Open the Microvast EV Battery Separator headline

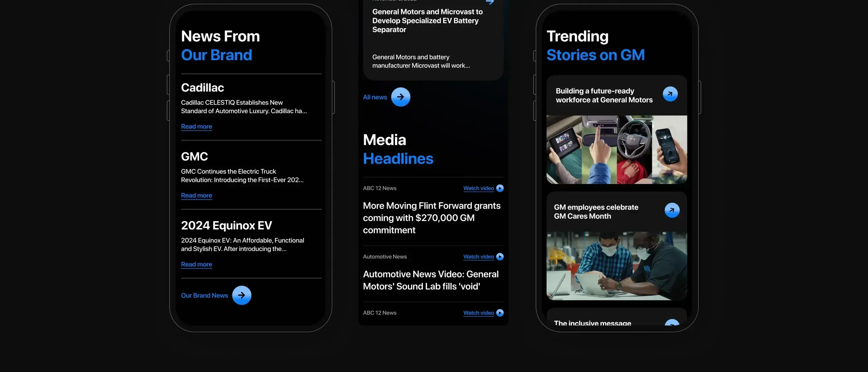click(427, 21)
